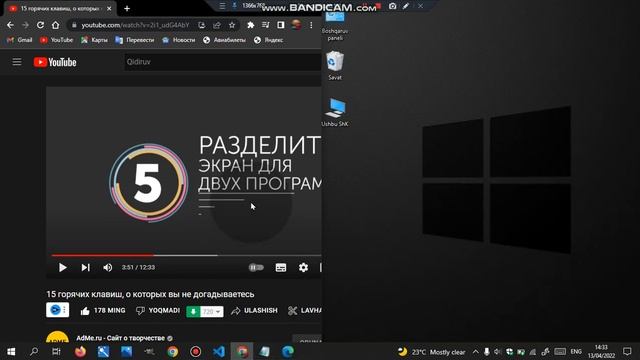Image resolution: width=640 pixels, height=360 pixels.
Task: Open video settings gear
Action: 303,267
